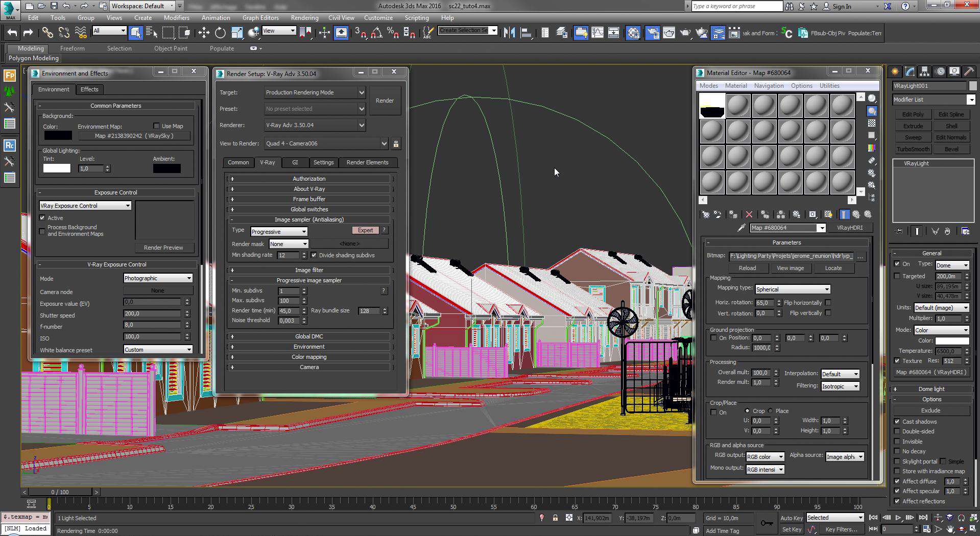Open Select by Name tool
This screenshot has width=980, height=536.
pyautogui.click(x=152, y=33)
